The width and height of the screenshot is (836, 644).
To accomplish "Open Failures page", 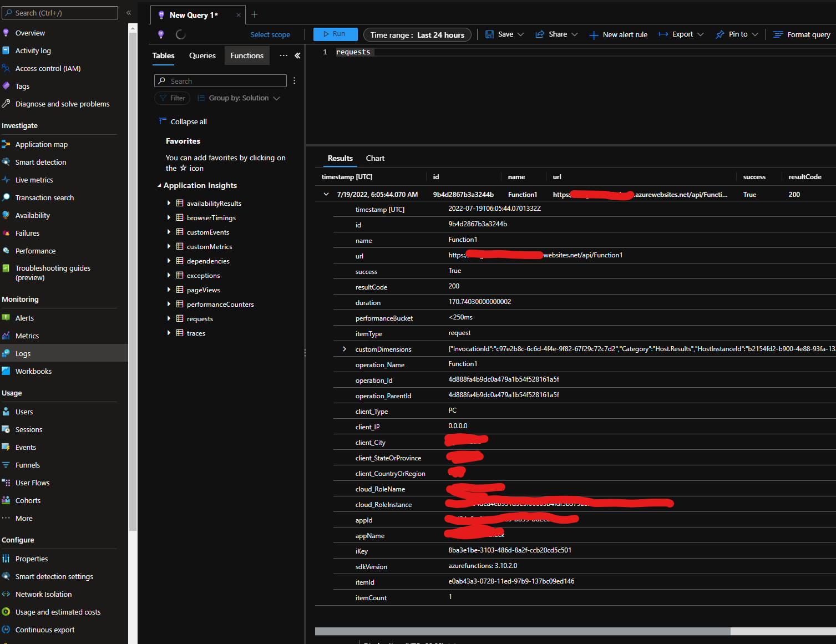I will (x=27, y=234).
